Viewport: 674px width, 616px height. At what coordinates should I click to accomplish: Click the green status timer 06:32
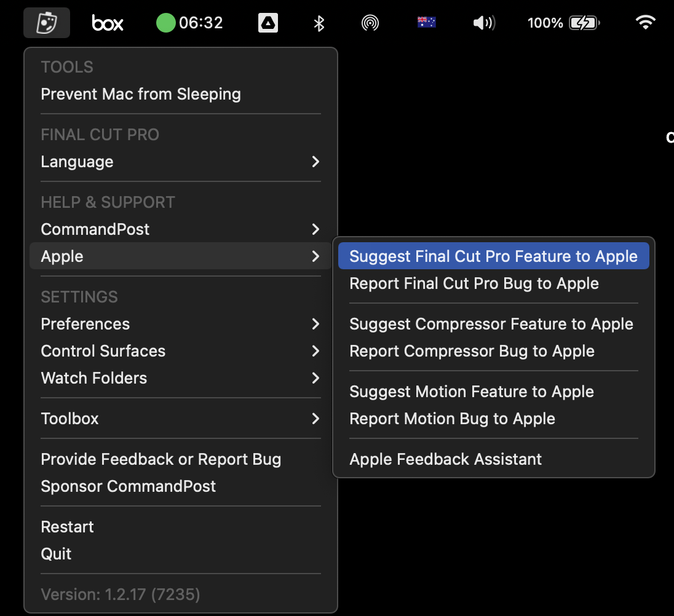point(189,23)
